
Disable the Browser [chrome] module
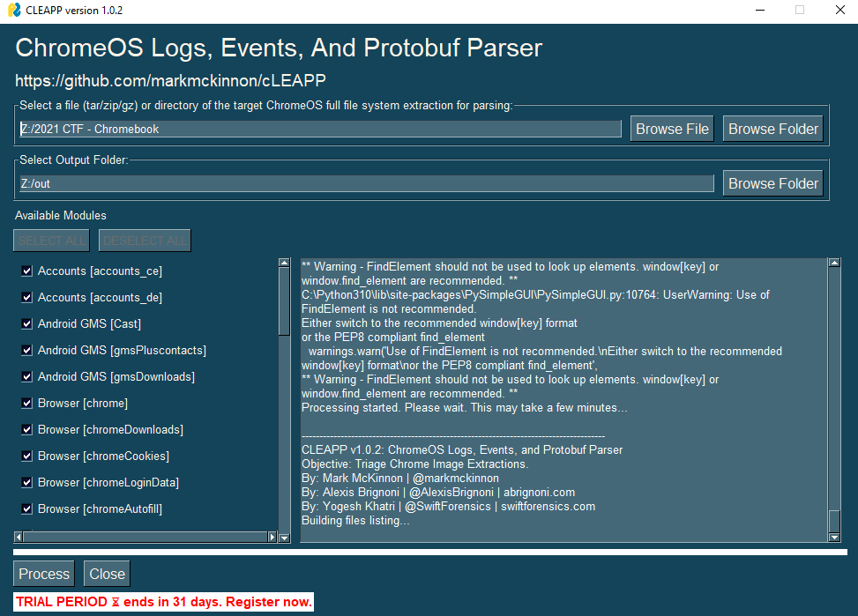click(x=26, y=404)
